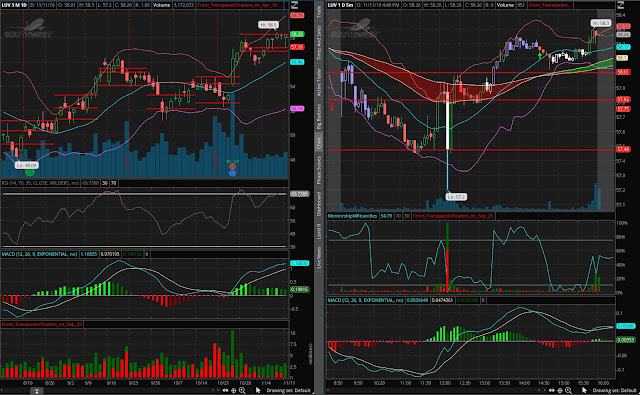
Task: Open the LUV 3 M 1D symbol selector
Action: (14, 5)
